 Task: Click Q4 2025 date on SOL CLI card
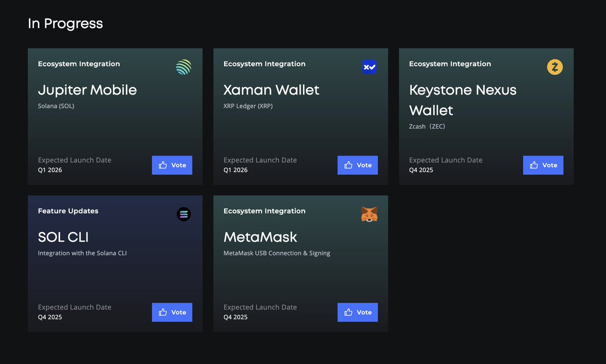pyautogui.click(x=50, y=317)
